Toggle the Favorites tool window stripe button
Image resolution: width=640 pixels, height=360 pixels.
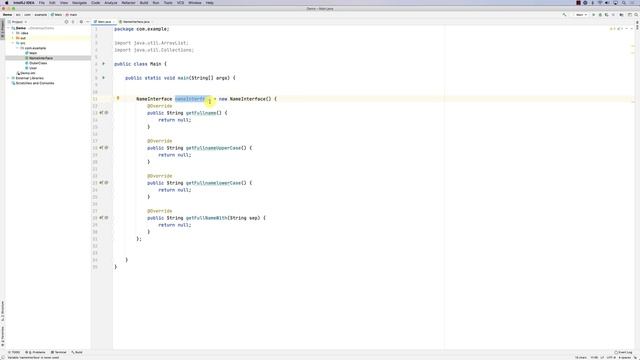pos(2,336)
